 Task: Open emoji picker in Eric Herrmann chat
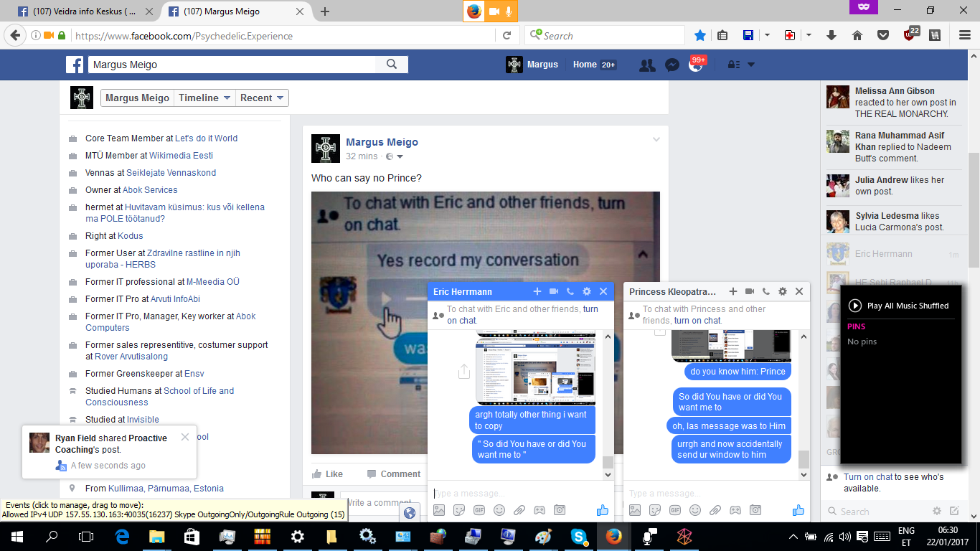[x=499, y=510]
